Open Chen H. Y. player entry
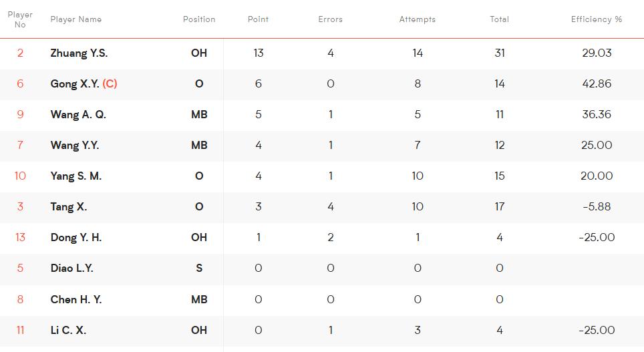This screenshot has width=644, height=352. (x=76, y=299)
